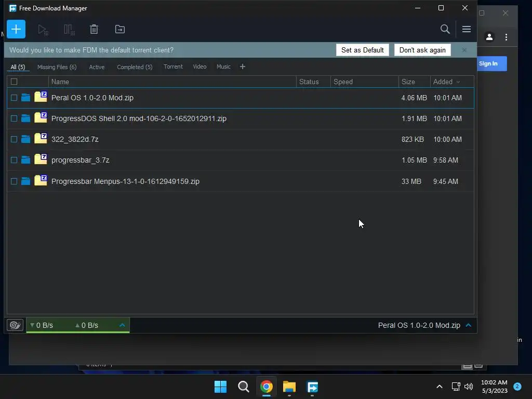
Task: Click upload speed 0 B/s indicator
Action: coord(87,325)
